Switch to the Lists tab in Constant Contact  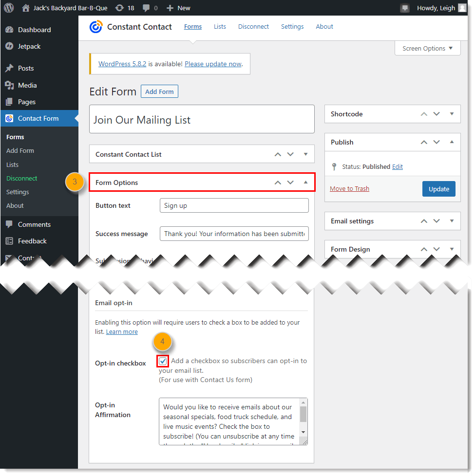point(220,27)
